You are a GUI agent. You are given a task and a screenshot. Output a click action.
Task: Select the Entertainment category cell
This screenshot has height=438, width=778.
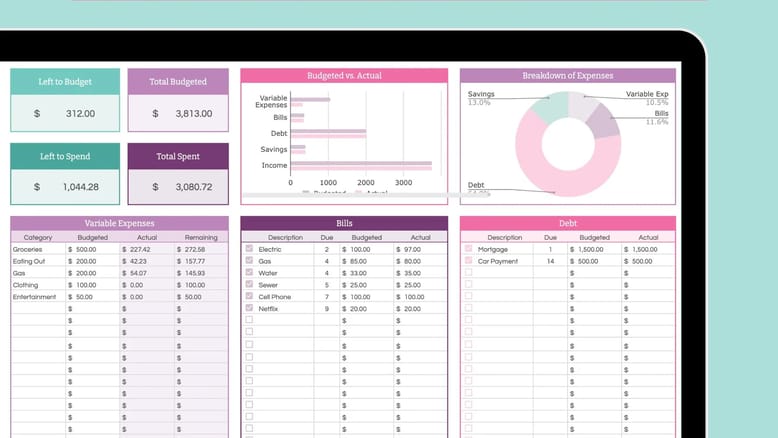coord(38,297)
